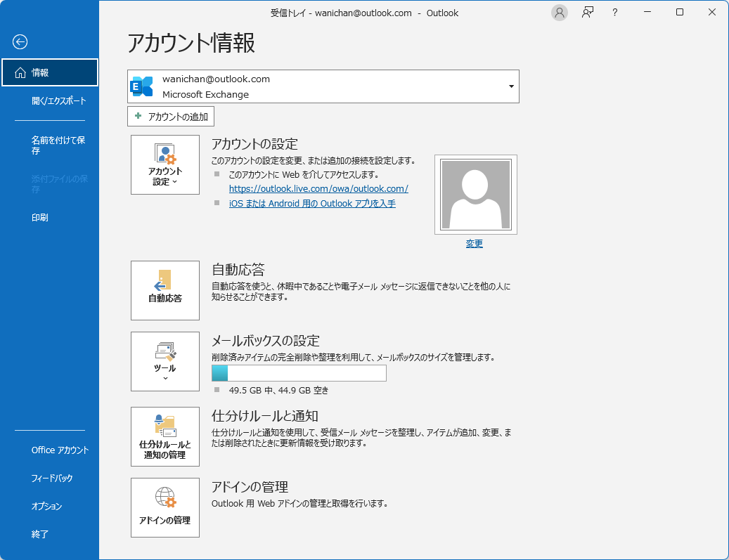The image size is (729, 560).
Task: Click the Microsoft Exchange account icon
Action: 142,86
